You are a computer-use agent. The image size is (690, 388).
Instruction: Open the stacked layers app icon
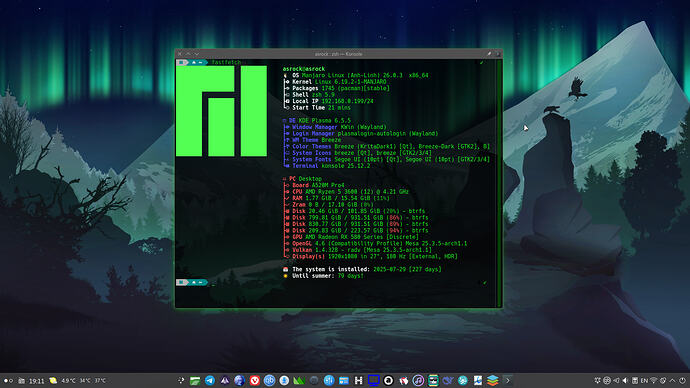[x=492, y=381]
